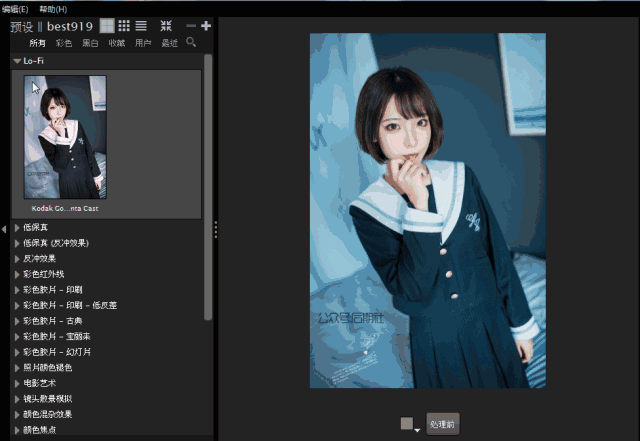Click the plus icon in presets header
The height and width of the screenshot is (441, 640).
(206, 26)
